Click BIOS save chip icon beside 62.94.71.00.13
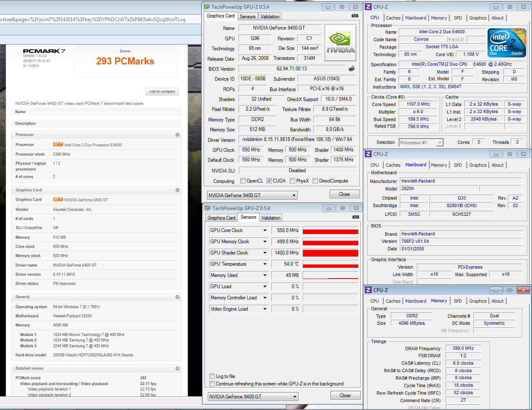The height and width of the screenshot is (410, 532). click(352, 69)
